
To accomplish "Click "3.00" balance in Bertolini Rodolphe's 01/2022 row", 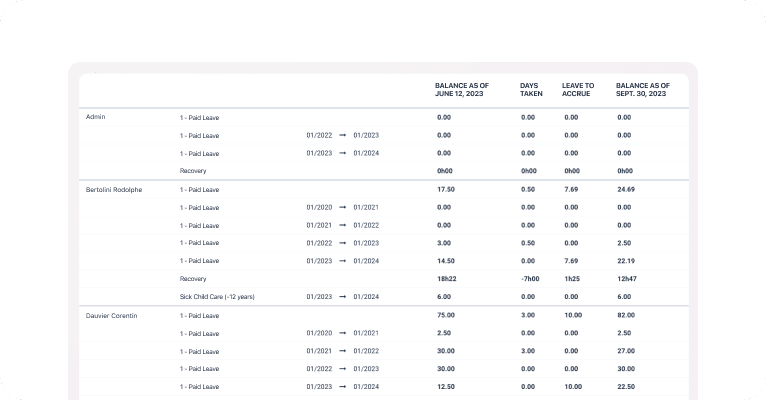I will 444,243.
